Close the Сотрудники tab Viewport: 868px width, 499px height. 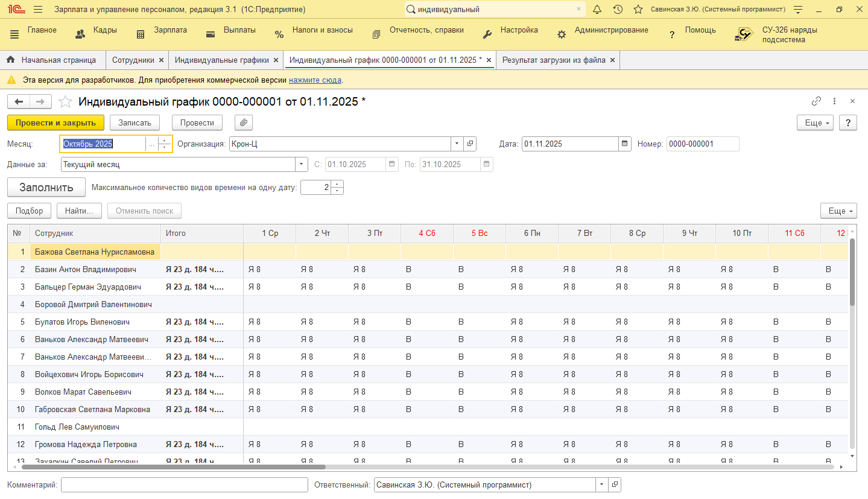point(161,60)
